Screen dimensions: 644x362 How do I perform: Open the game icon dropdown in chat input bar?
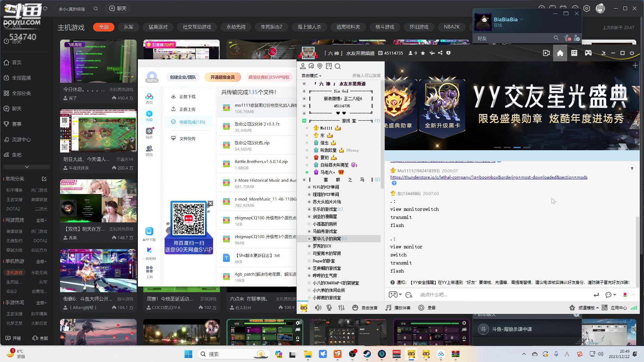[395, 295]
